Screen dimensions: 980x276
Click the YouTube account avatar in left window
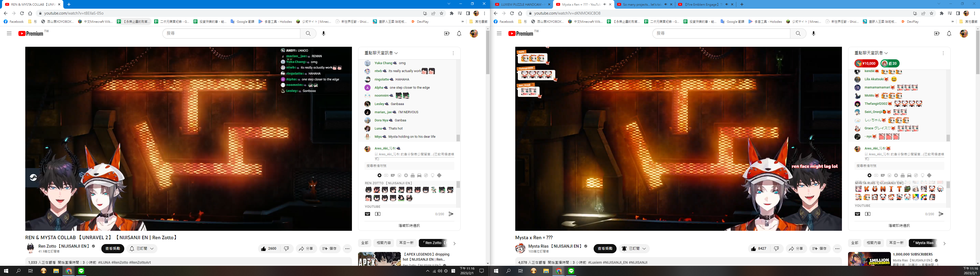pos(474,33)
